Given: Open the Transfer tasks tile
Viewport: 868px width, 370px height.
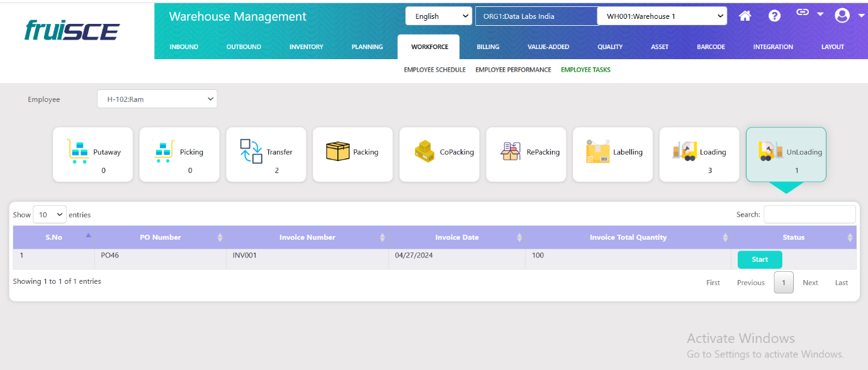Looking at the screenshot, I should [x=266, y=154].
